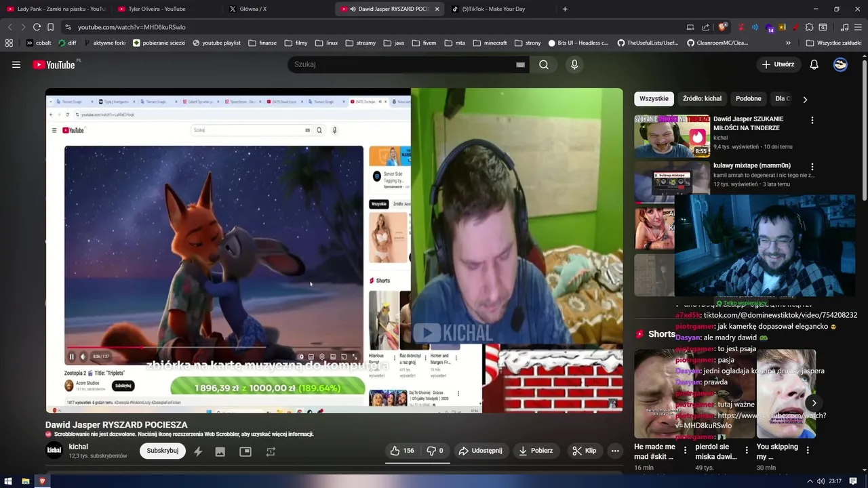Open a new browser tab
Screen dimensions: 868x488
pyautogui.click(x=565, y=9)
